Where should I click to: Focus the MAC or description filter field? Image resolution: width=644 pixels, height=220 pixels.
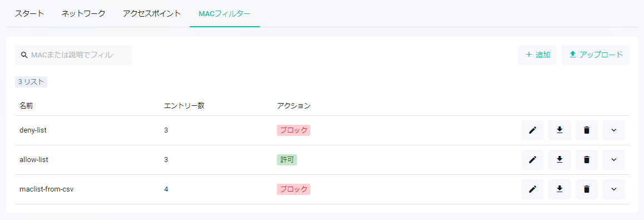73,55
